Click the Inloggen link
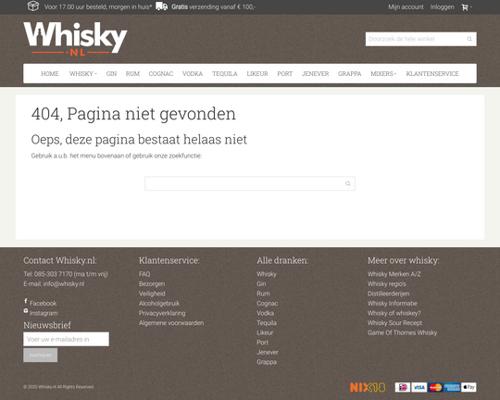This screenshot has height=400, width=500. click(x=442, y=7)
